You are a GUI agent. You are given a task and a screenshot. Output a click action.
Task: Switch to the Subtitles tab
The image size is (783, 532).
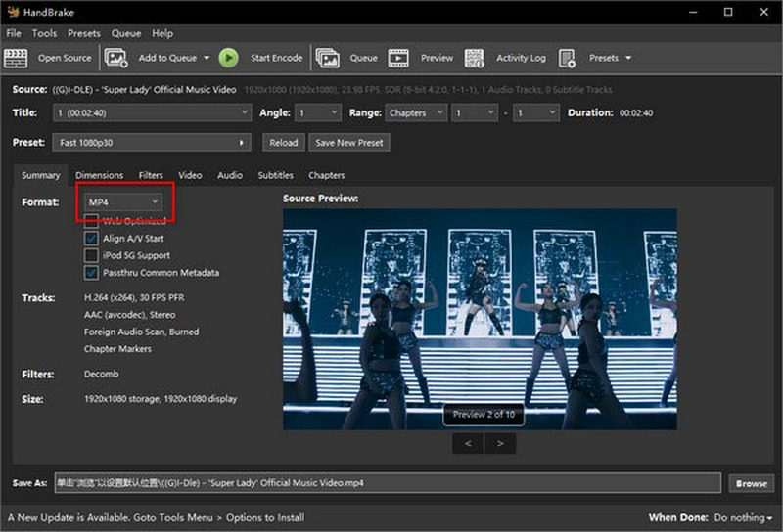pos(275,175)
